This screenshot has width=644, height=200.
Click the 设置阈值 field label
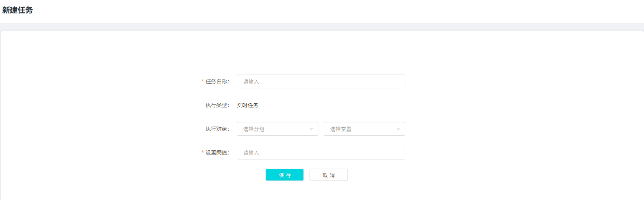[x=217, y=153]
